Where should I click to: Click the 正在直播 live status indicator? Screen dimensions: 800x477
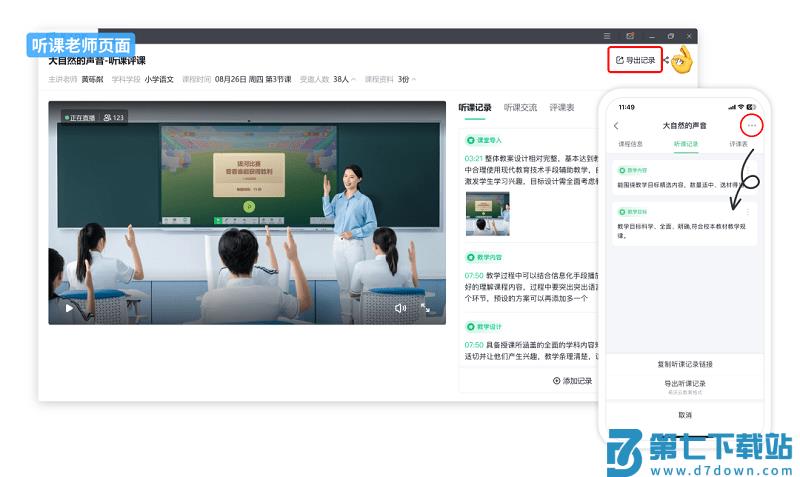[80, 117]
